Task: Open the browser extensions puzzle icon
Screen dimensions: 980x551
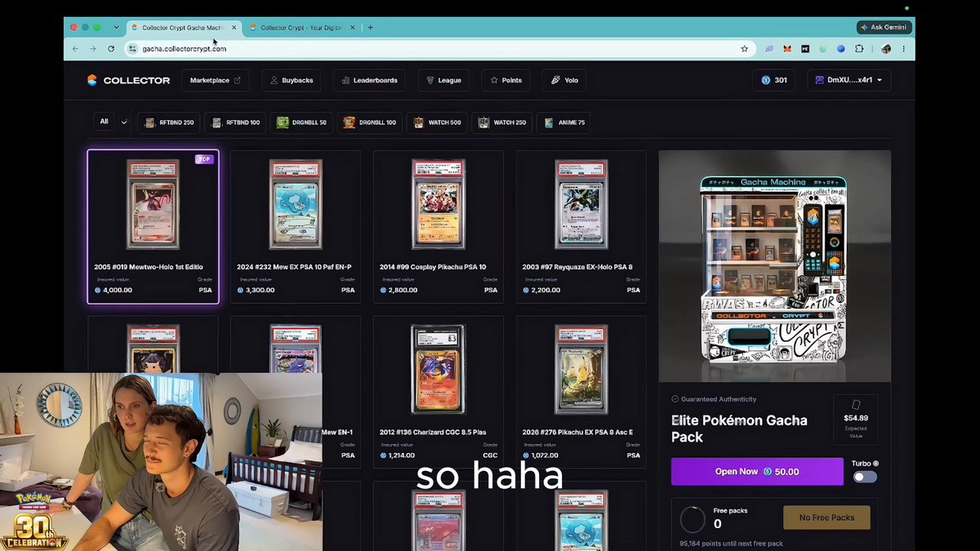Action: tap(859, 49)
